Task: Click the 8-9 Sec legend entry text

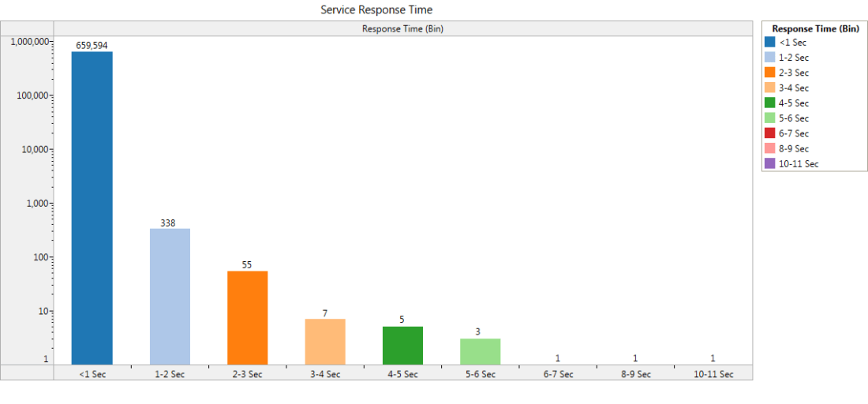Action: pos(793,148)
